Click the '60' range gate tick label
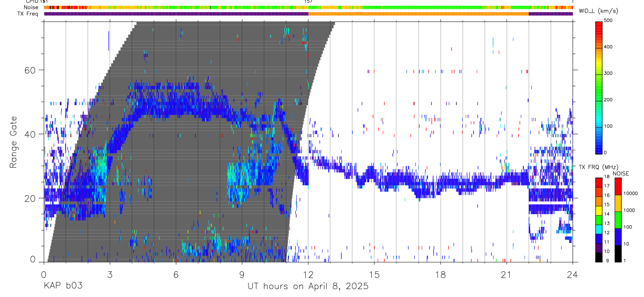The image size is (644, 297). click(30, 70)
